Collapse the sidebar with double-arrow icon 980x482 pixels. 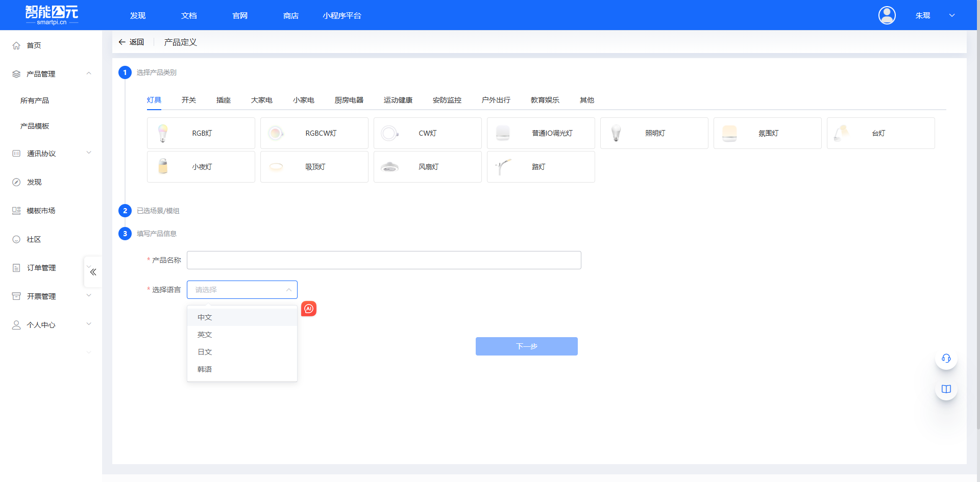[93, 272]
